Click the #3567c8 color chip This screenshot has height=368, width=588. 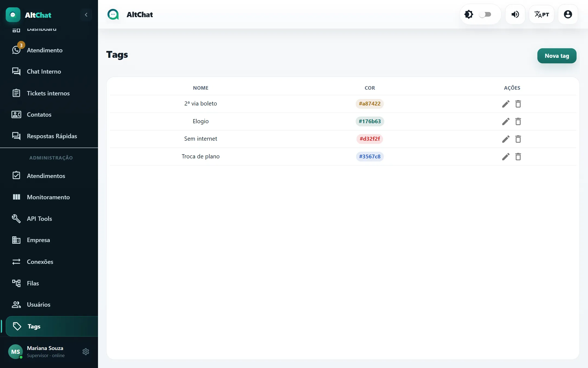[x=370, y=156]
